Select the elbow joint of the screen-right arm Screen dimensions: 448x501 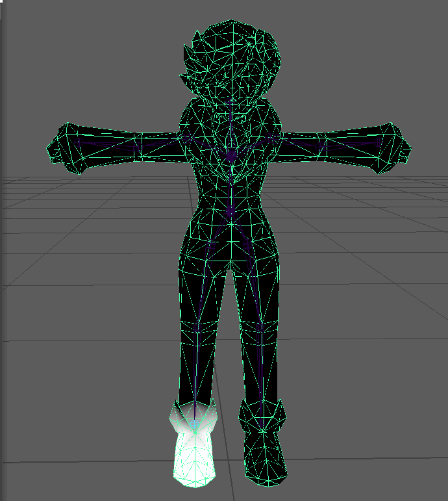(319, 147)
